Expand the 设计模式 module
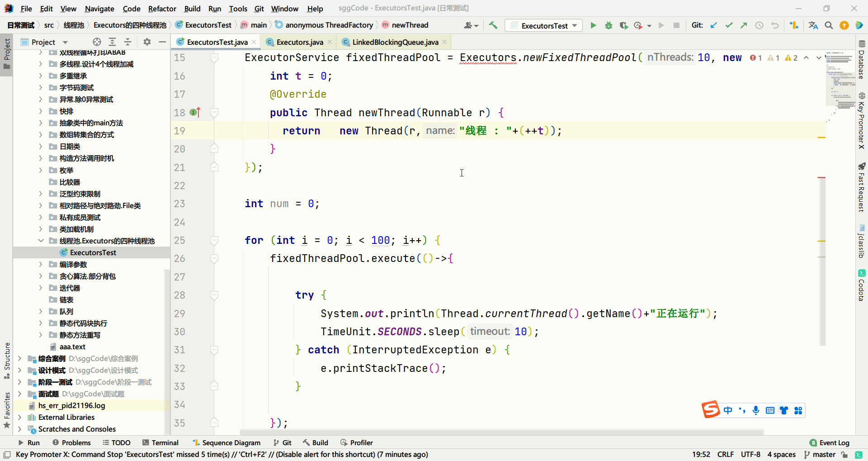The image size is (868, 461). [x=19, y=370]
